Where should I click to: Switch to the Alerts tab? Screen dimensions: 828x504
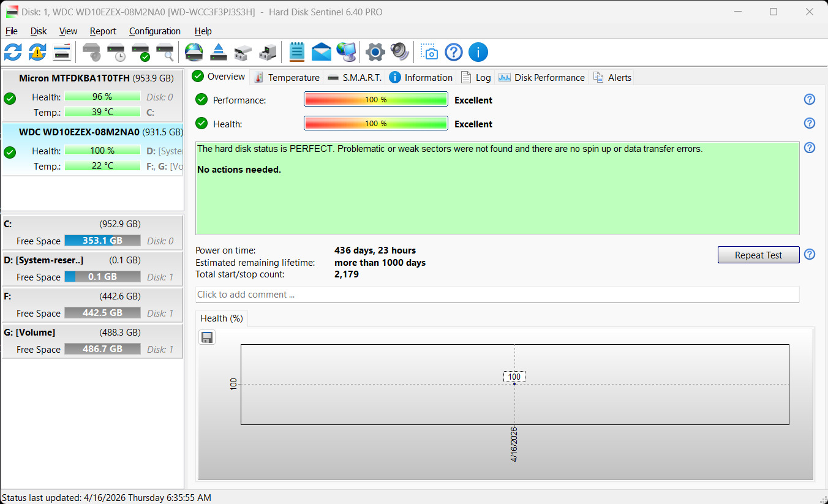click(x=612, y=78)
